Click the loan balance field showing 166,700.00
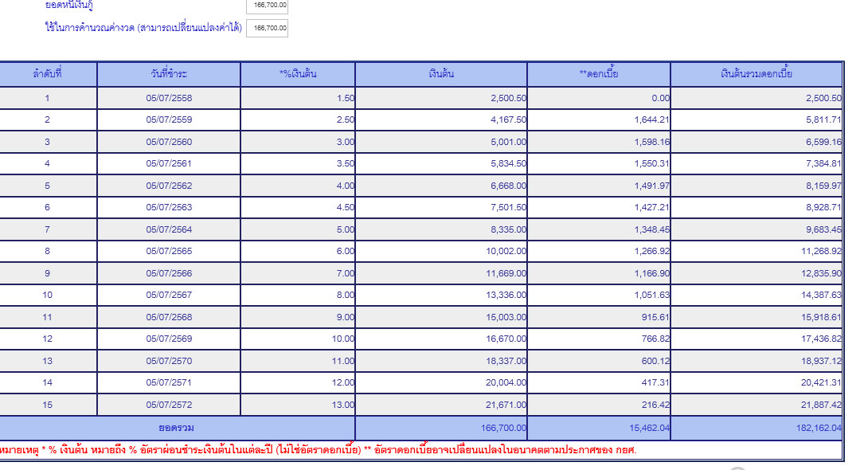Image resolution: width=868 pixels, height=470 pixels. [x=267, y=6]
